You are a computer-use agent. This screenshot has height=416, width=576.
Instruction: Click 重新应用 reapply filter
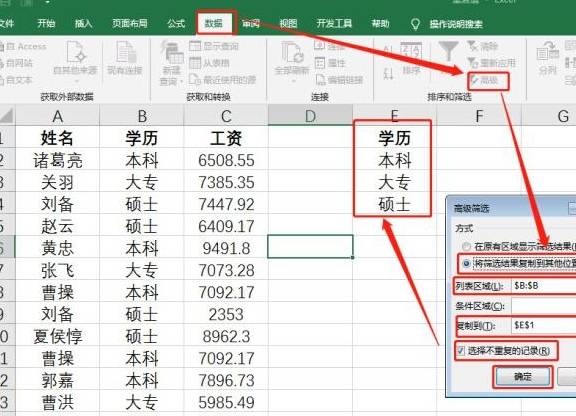point(491,63)
